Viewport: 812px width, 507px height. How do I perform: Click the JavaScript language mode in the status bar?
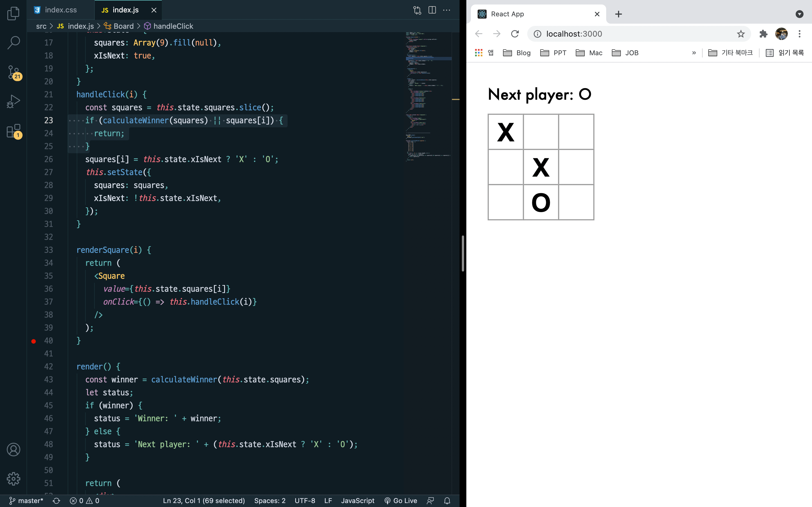357,501
